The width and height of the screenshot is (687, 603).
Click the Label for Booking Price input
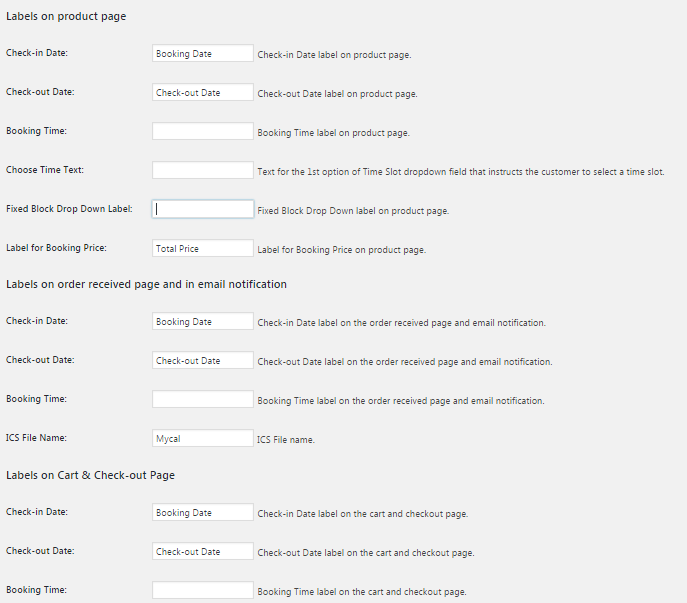(x=203, y=248)
